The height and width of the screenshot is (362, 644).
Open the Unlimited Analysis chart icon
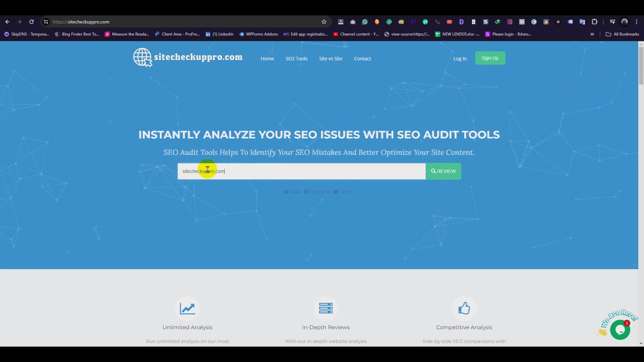(187, 308)
